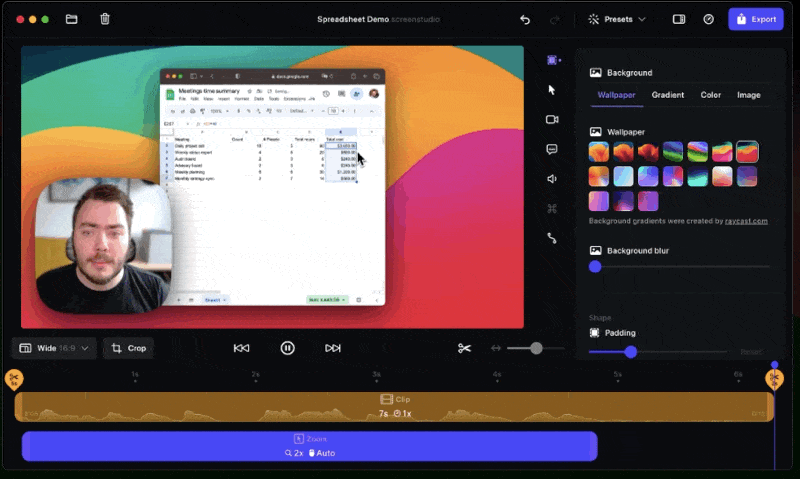Open the project folder icon
Image resolution: width=800 pixels, height=479 pixels.
click(71, 19)
